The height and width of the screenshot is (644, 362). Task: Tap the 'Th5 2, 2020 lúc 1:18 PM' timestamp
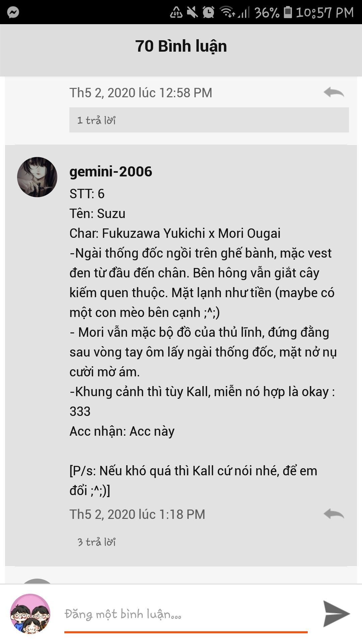click(137, 514)
